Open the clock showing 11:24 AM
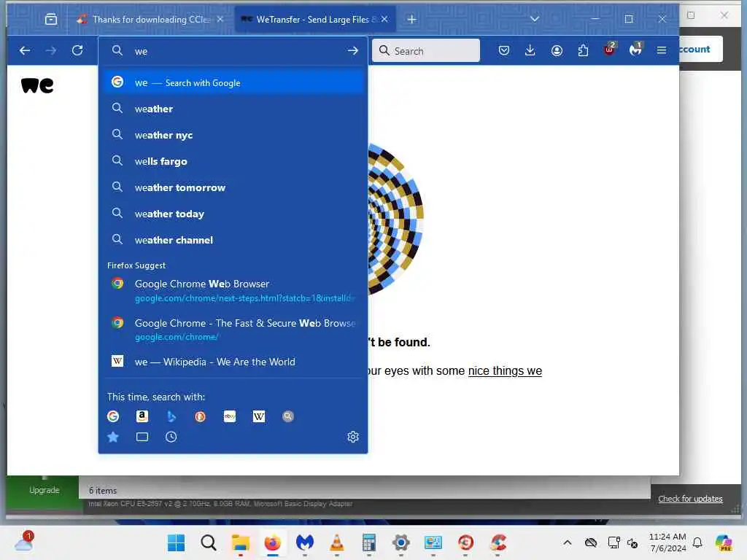 pyautogui.click(x=667, y=542)
